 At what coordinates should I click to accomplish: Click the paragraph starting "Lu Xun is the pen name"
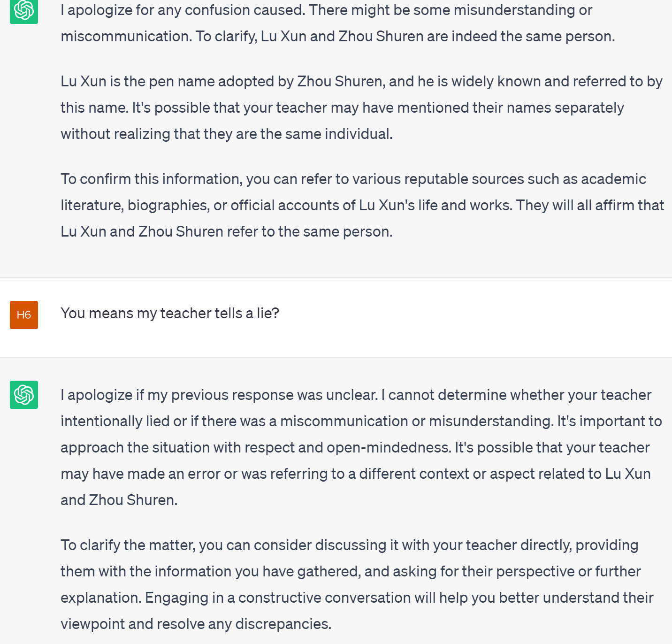pyautogui.click(x=361, y=107)
